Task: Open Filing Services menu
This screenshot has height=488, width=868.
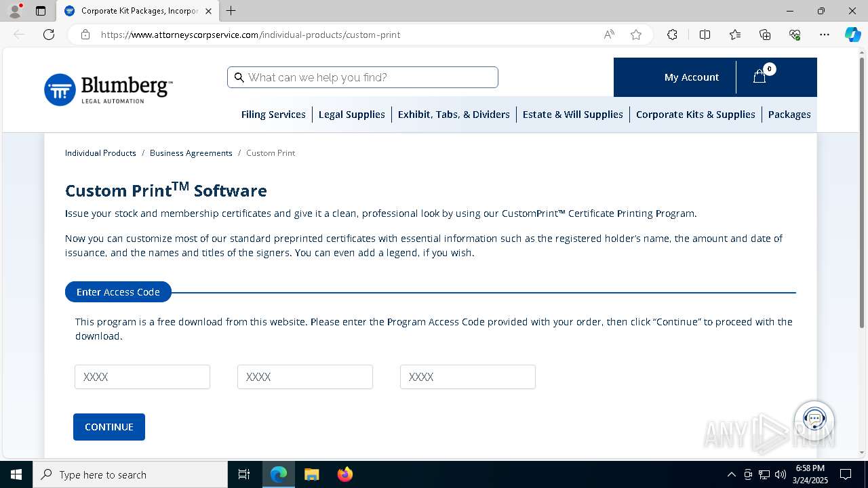Action: tap(273, 115)
